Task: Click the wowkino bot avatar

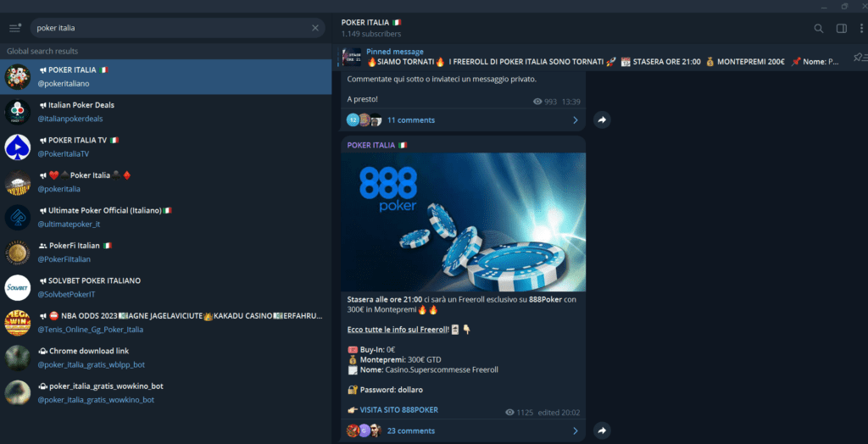Action: point(18,393)
